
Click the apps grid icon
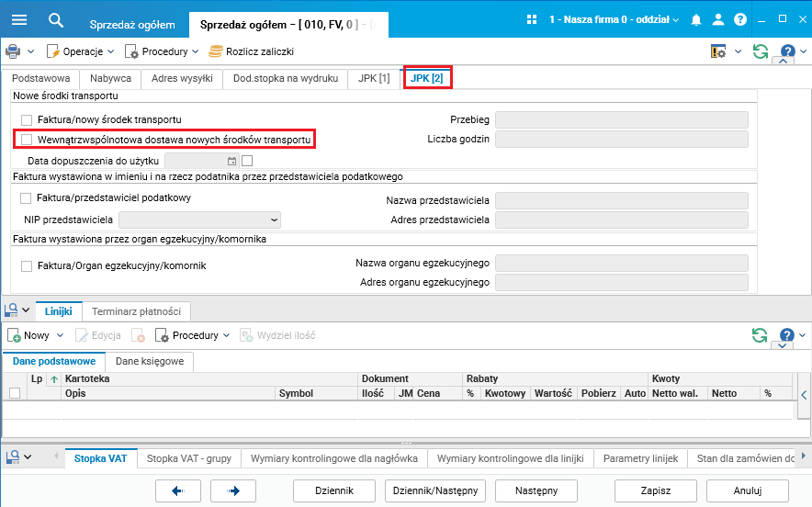(531, 19)
